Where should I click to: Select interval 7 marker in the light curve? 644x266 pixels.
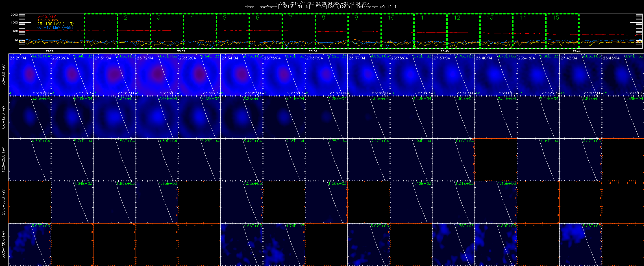coord(290,18)
